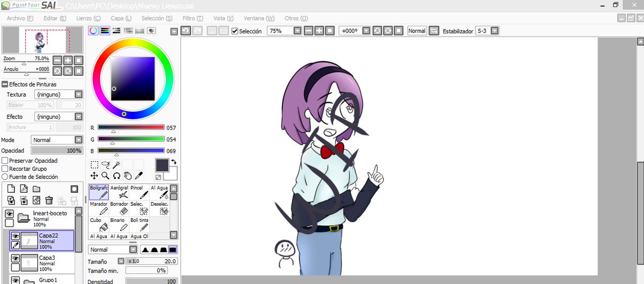The height and width of the screenshot is (284, 644).
Task: Select the Boli tinta ink tool
Action: click(140, 224)
